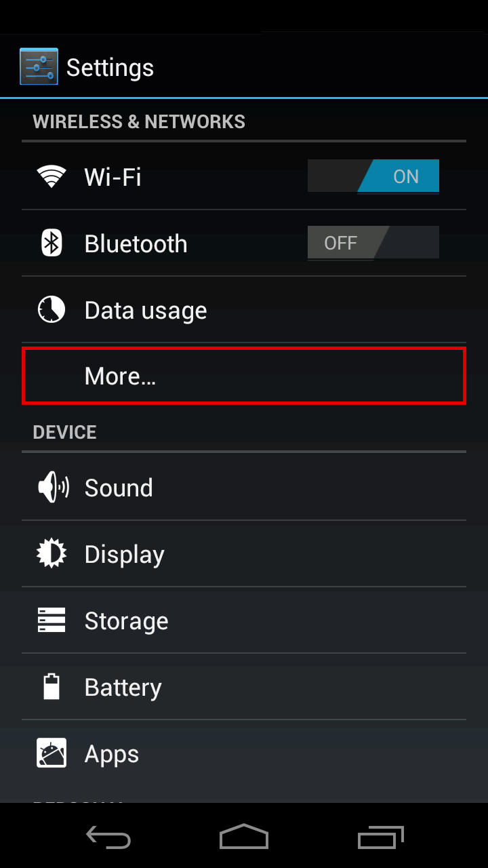
Task: Tap the Data usage pie icon
Action: [x=52, y=309]
